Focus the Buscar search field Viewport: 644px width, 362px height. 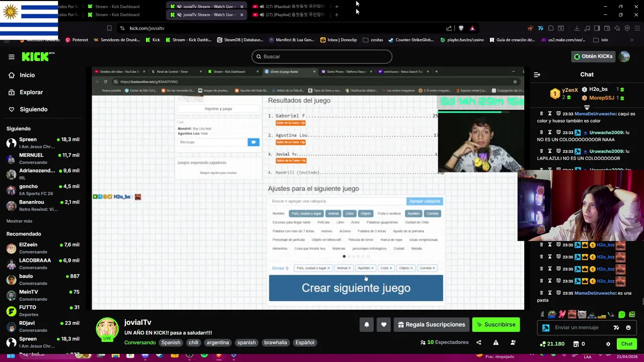click(x=322, y=56)
